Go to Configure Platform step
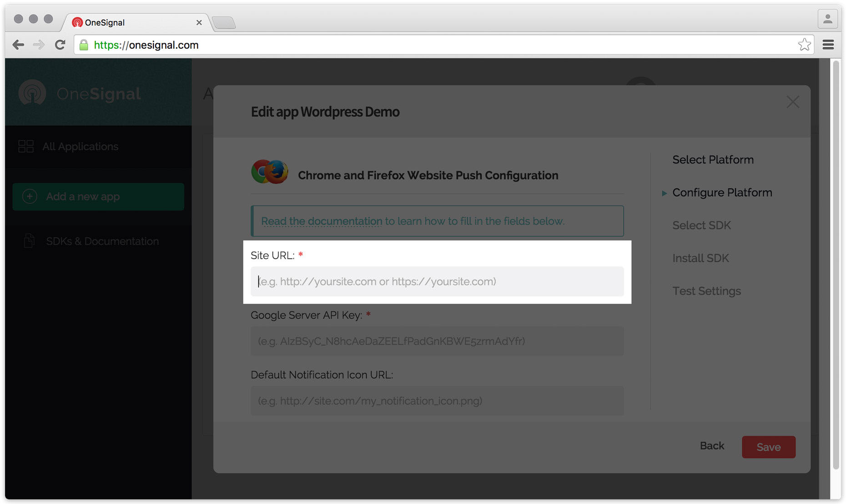This screenshot has width=846, height=504. pyautogui.click(x=722, y=193)
